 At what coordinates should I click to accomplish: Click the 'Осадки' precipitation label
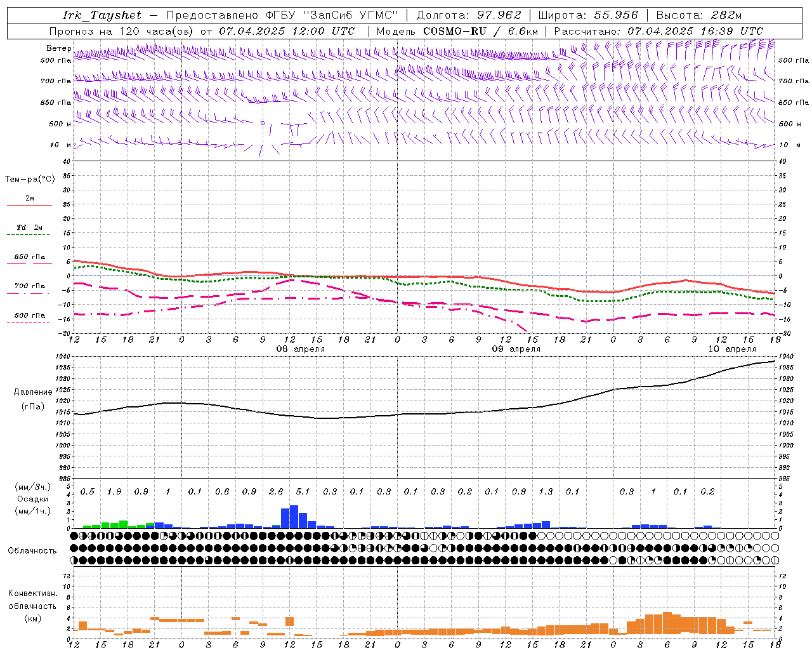(32, 500)
